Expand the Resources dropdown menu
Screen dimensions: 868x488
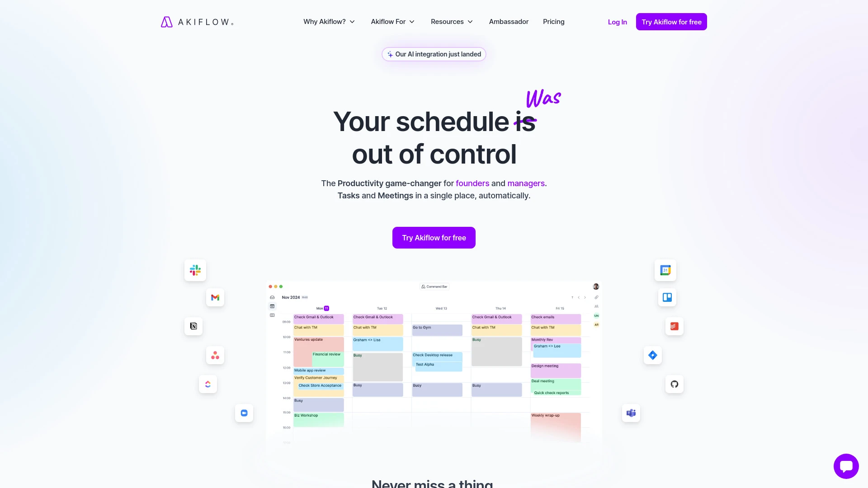pos(451,21)
